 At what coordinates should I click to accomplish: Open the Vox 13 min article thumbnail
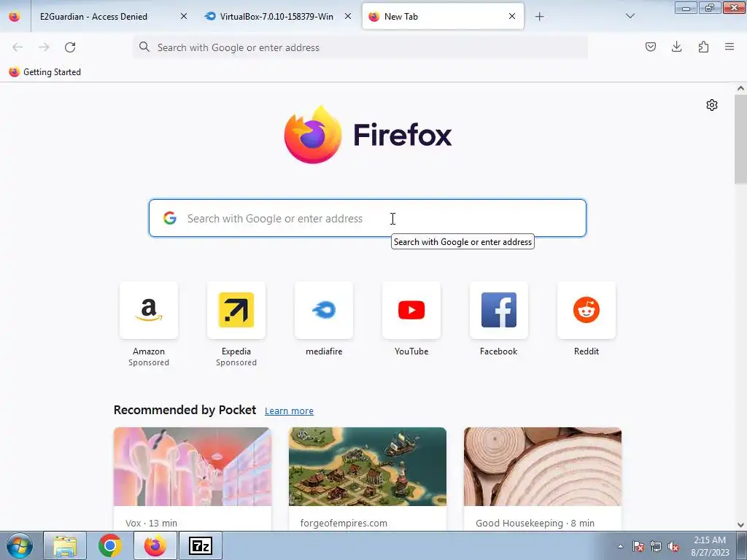point(193,467)
